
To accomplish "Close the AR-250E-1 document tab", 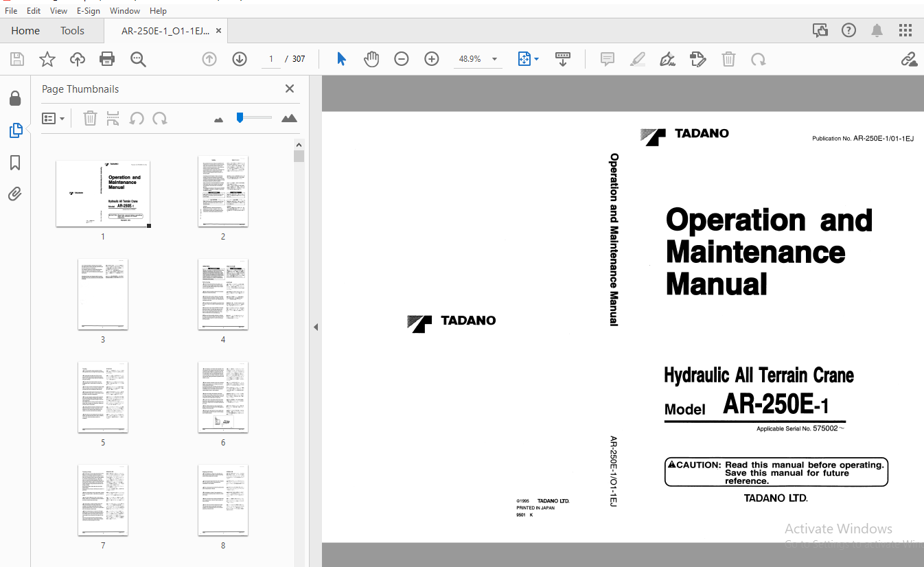I will pyautogui.click(x=218, y=30).
